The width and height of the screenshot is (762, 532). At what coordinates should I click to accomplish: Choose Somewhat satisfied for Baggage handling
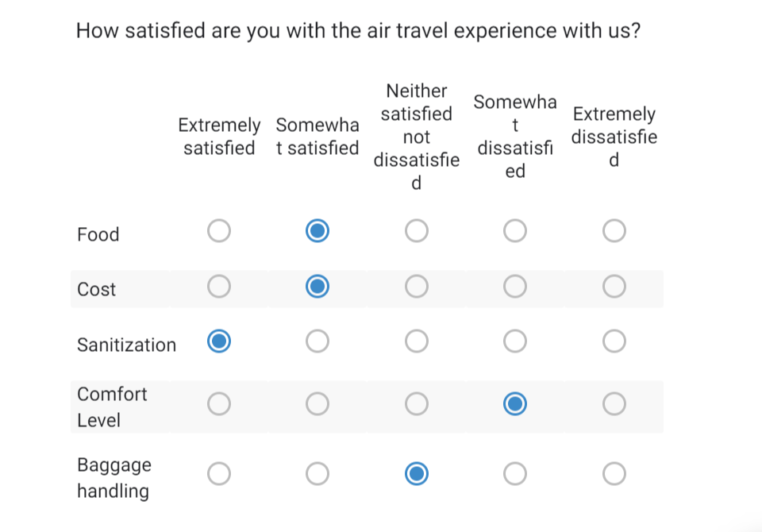pyautogui.click(x=317, y=474)
